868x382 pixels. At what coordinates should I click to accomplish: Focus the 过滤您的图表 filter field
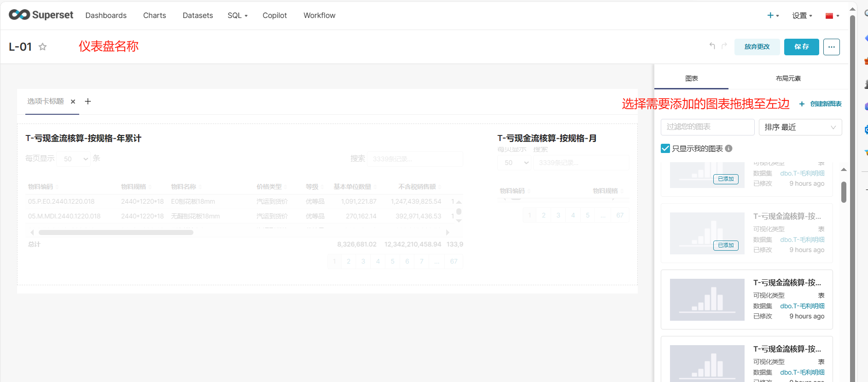coord(707,127)
